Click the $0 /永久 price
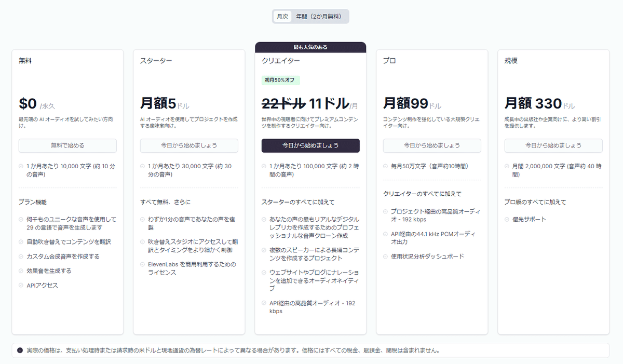 tap(36, 104)
